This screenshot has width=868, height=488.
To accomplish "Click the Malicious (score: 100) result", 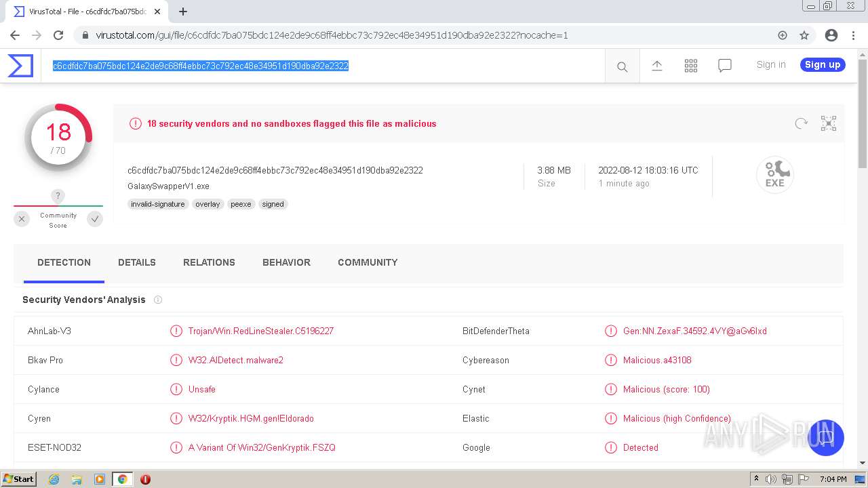I will [x=667, y=389].
